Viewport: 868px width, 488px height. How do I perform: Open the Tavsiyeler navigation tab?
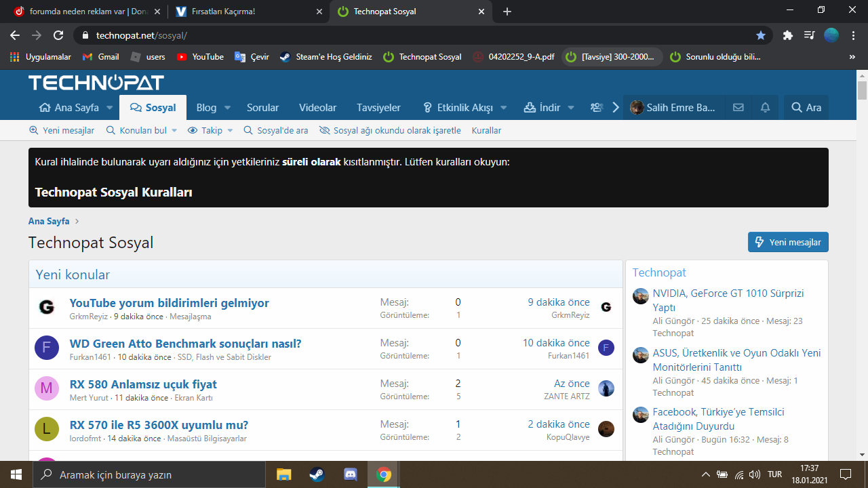[378, 107]
